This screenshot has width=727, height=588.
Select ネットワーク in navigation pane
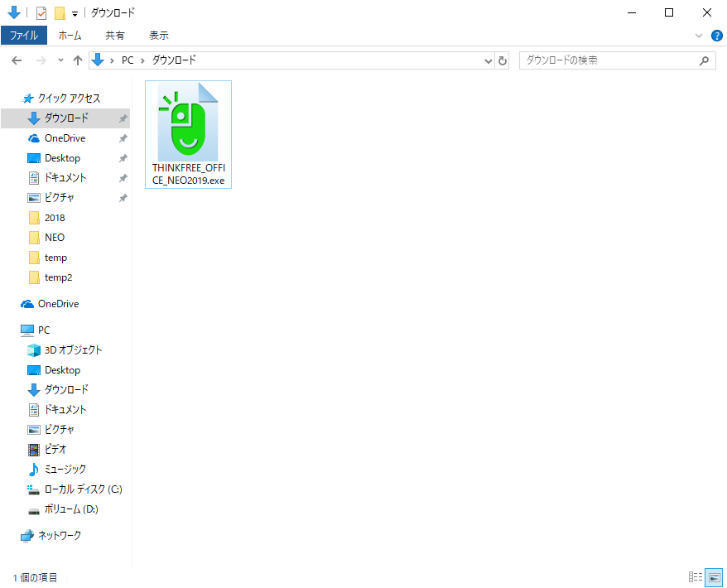(x=60, y=536)
